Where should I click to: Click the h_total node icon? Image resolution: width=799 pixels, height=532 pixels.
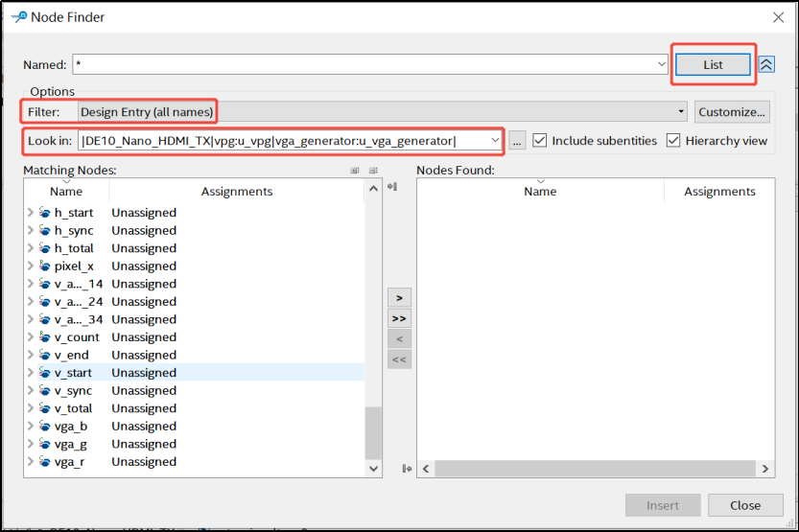tap(45, 248)
